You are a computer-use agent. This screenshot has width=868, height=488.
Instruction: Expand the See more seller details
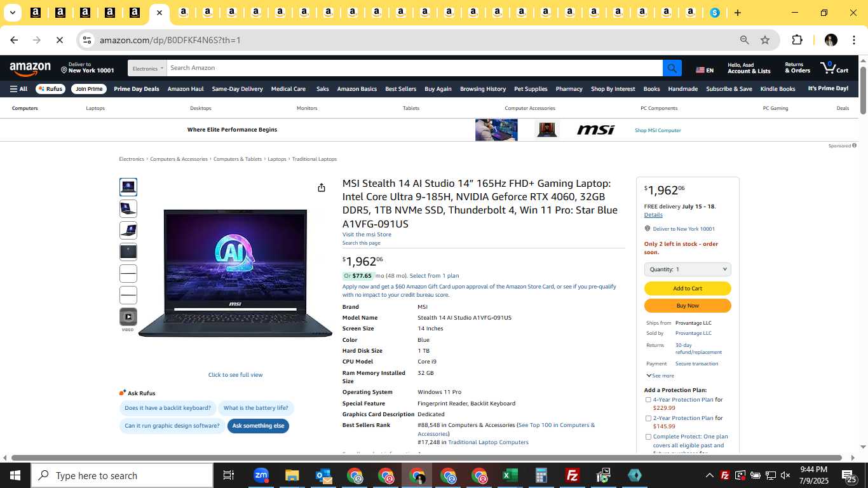pyautogui.click(x=660, y=376)
